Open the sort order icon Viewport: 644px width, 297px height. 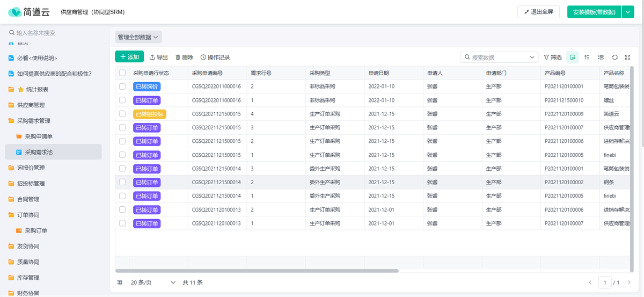pyautogui.click(x=587, y=57)
